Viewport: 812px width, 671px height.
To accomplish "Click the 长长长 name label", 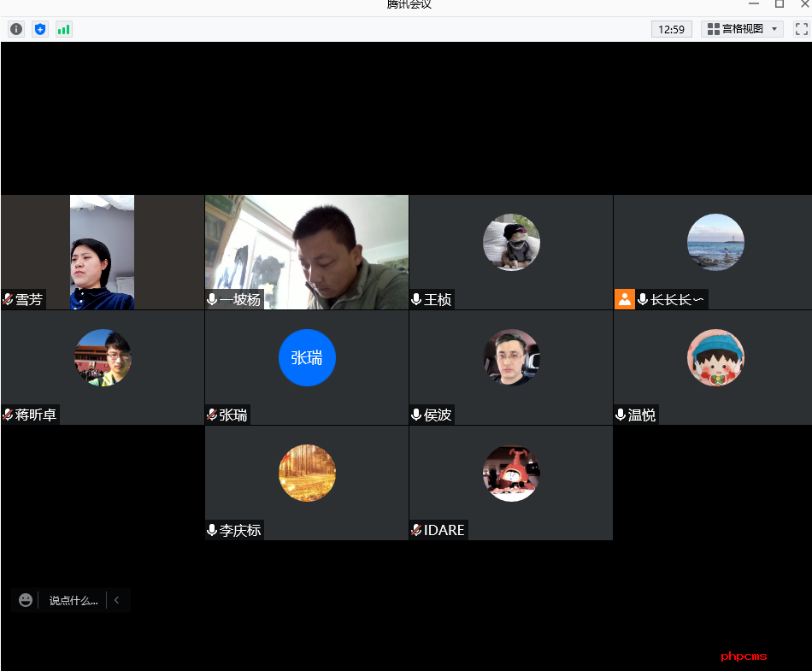I will pyautogui.click(x=677, y=299).
